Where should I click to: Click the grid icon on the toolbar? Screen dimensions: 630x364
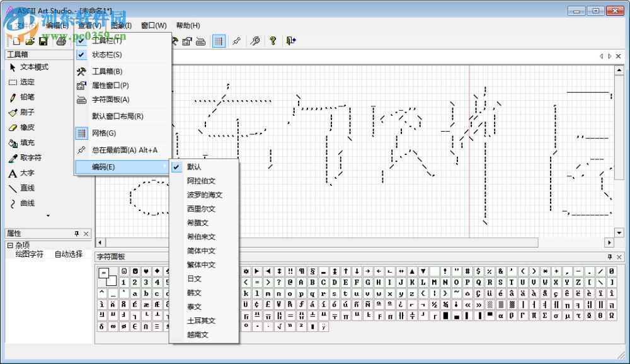pos(219,42)
